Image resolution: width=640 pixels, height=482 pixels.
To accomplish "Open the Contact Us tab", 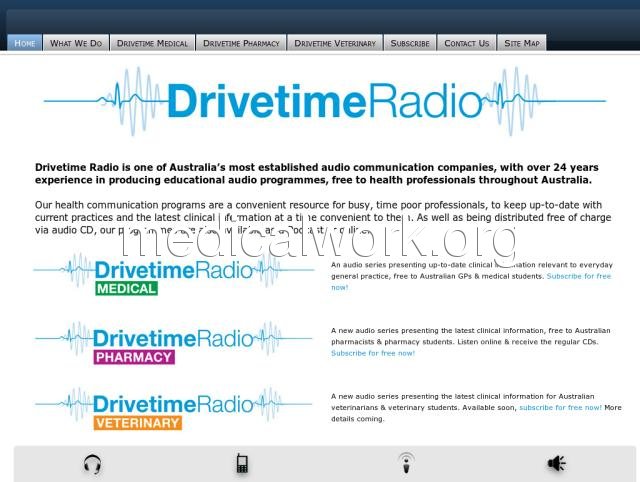I will [467, 43].
